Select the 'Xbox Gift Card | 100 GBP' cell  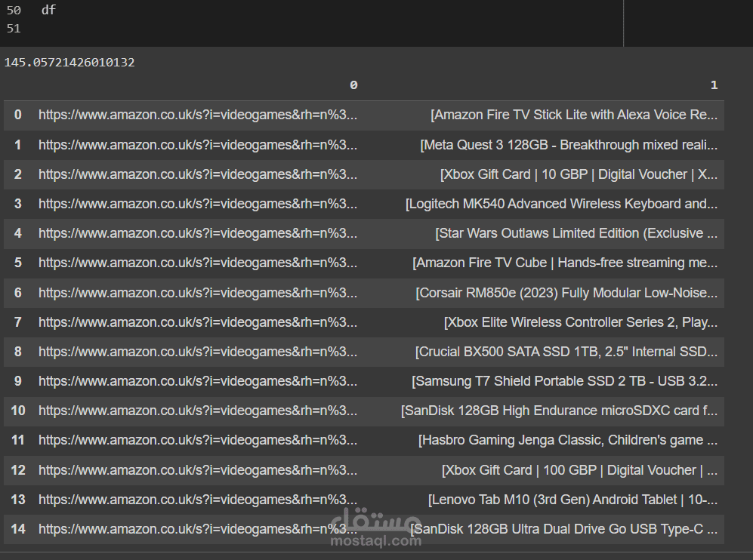coord(579,470)
